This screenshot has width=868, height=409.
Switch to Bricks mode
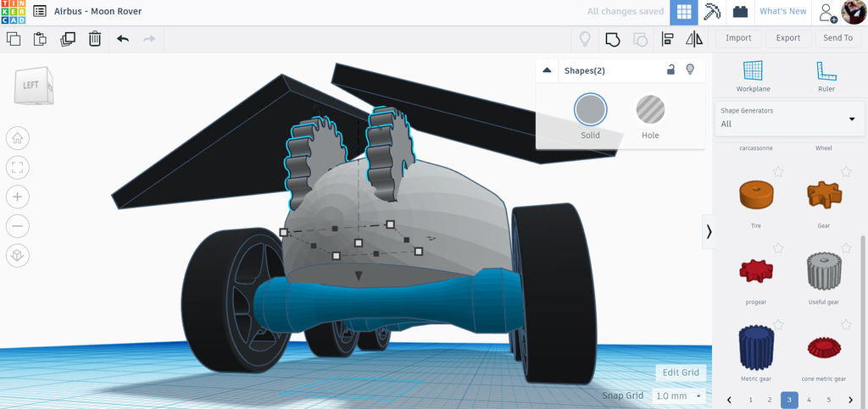click(739, 12)
